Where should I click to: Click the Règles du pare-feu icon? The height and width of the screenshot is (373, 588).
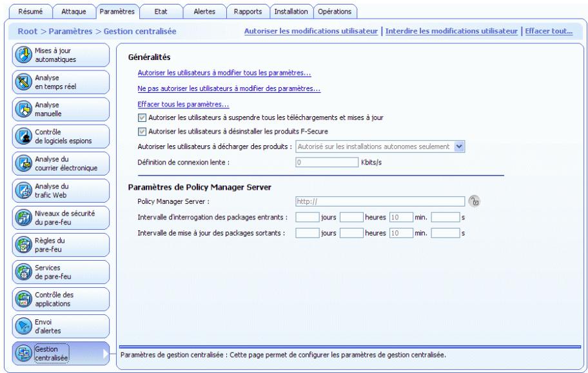click(x=23, y=245)
